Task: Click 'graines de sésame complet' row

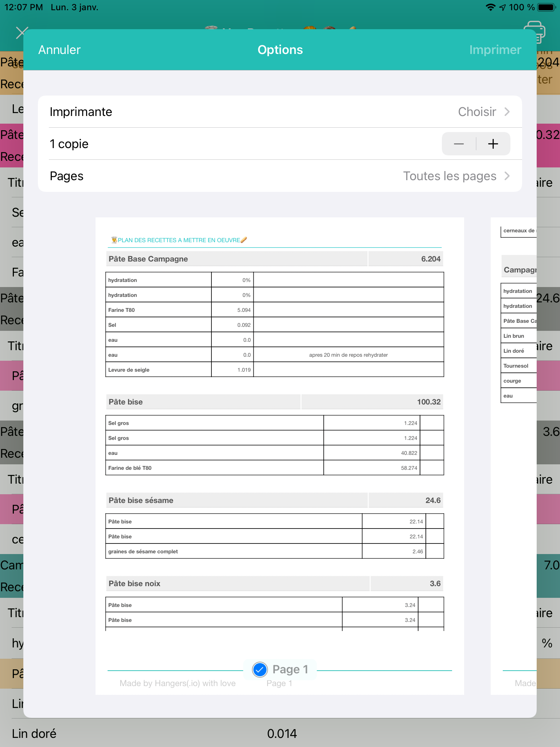Action: coord(275,551)
